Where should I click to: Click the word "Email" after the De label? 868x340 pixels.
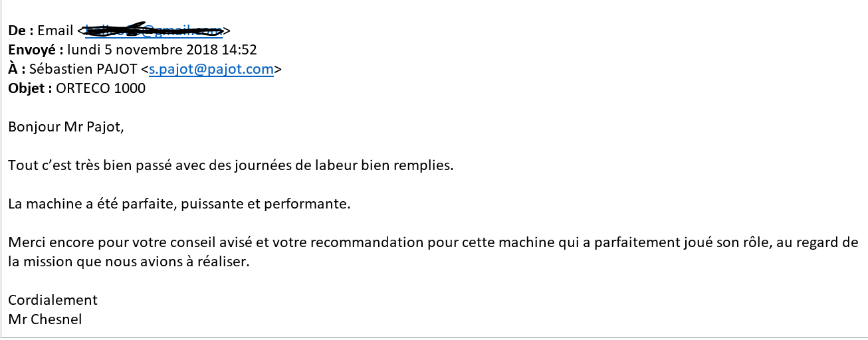click(55, 31)
